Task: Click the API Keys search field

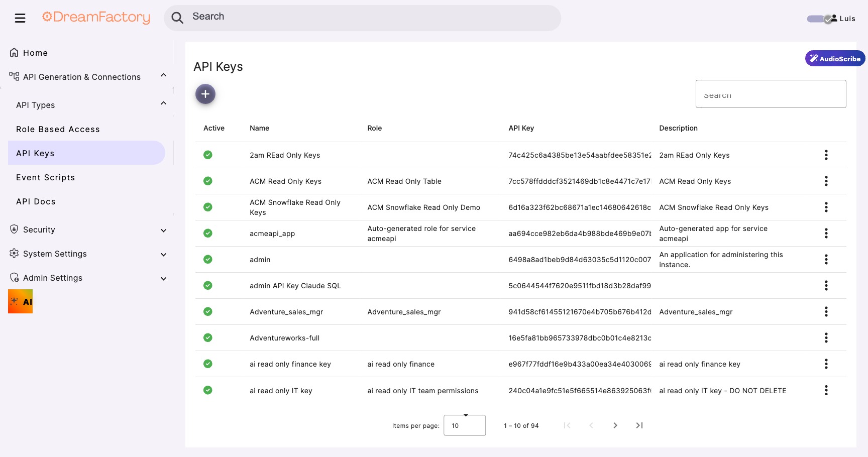Action: pos(771,94)
